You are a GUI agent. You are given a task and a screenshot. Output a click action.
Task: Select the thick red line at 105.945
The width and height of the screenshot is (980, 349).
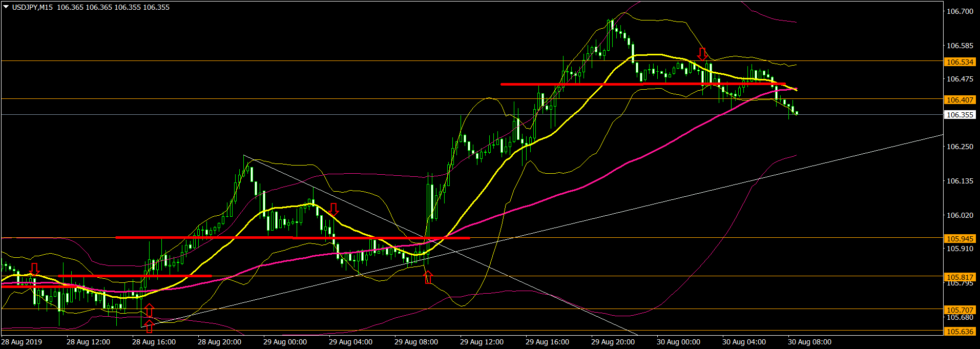tap(293, 238)
